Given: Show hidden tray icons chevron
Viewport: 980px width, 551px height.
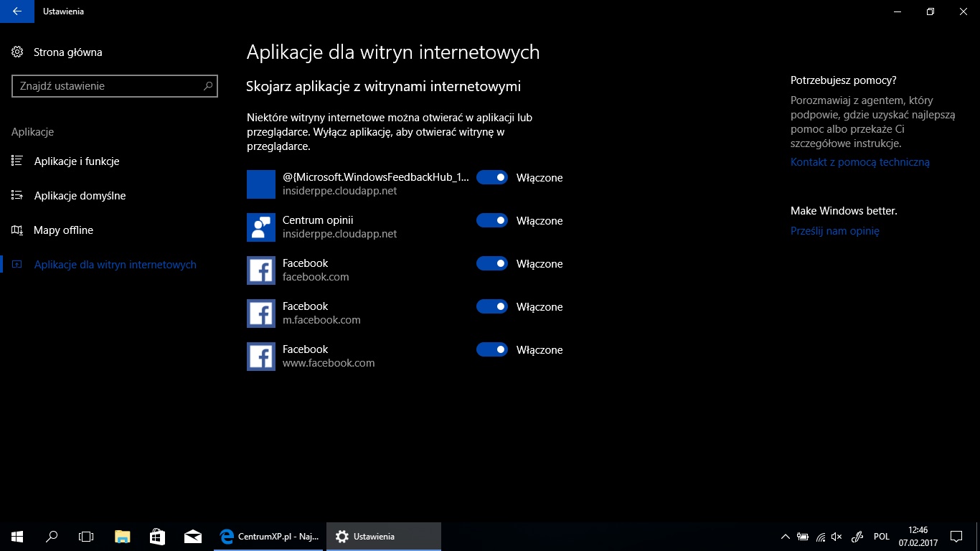Looking at the screenshot, I should coord(786,537).
